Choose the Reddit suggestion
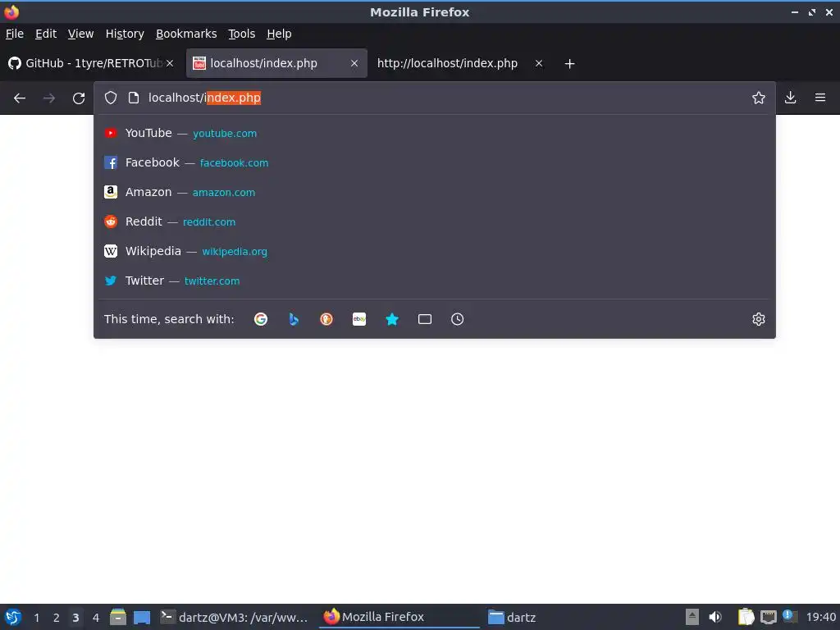This screenshot has height=630, width=840. pyautogui.click(x=435, y=221)
